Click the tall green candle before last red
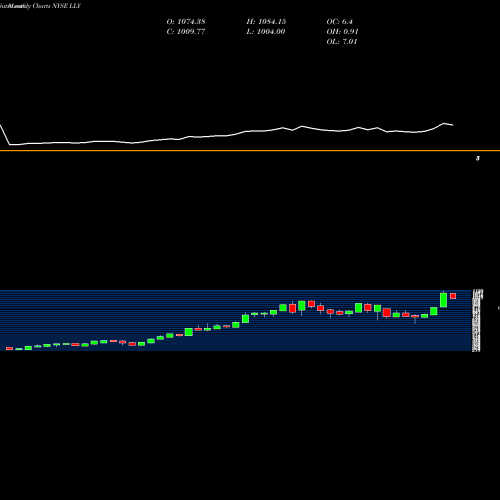The height and width of the screenshot is (500, 500). coord(443,299)
